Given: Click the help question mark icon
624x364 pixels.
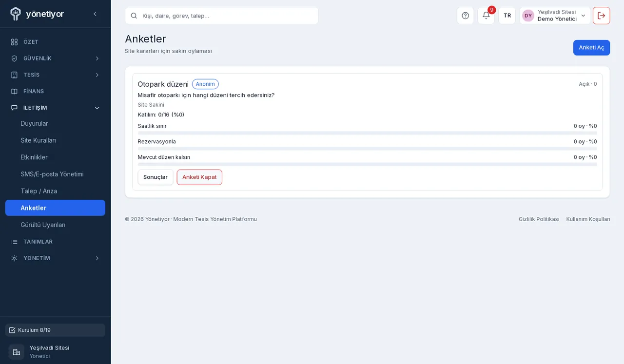Looking at the screenshot, I should 465,16.
